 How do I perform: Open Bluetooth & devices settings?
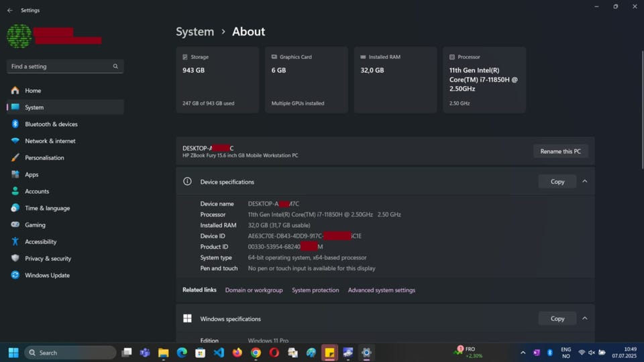tap(51, 124)
